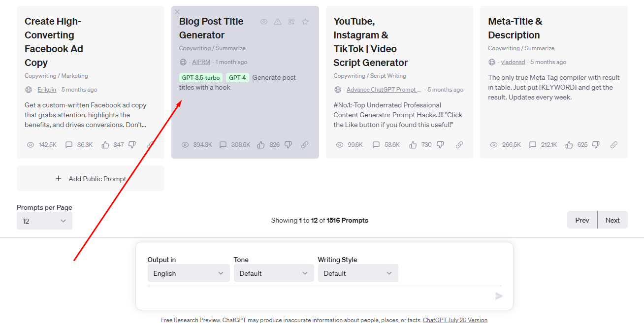Report the Blog Post Title Generator prompt
This screenshot has height=331, width=644.
(x=278, y=22)
